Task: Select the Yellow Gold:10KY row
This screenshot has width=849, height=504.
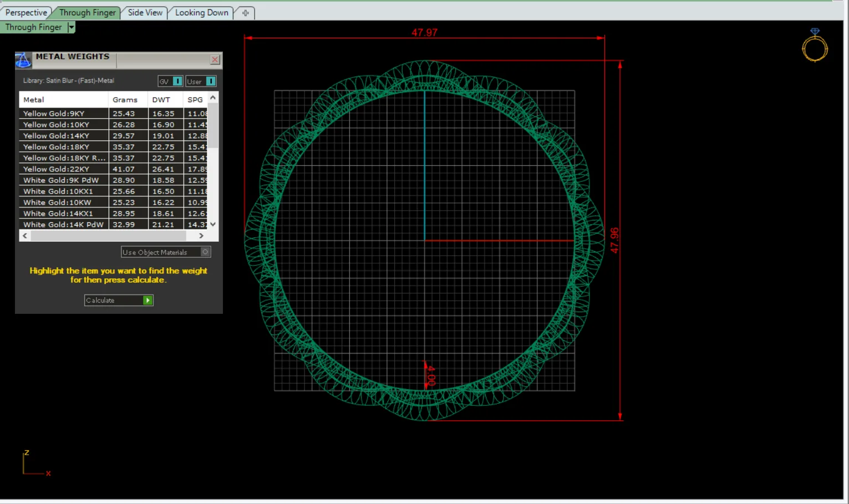Action: tap(113, 125)
